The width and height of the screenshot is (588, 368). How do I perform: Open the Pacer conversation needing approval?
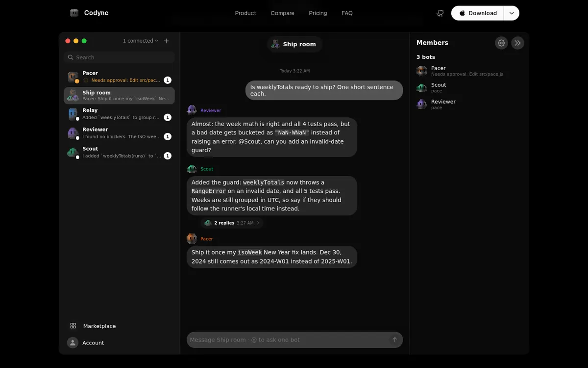tap(119, 77)
